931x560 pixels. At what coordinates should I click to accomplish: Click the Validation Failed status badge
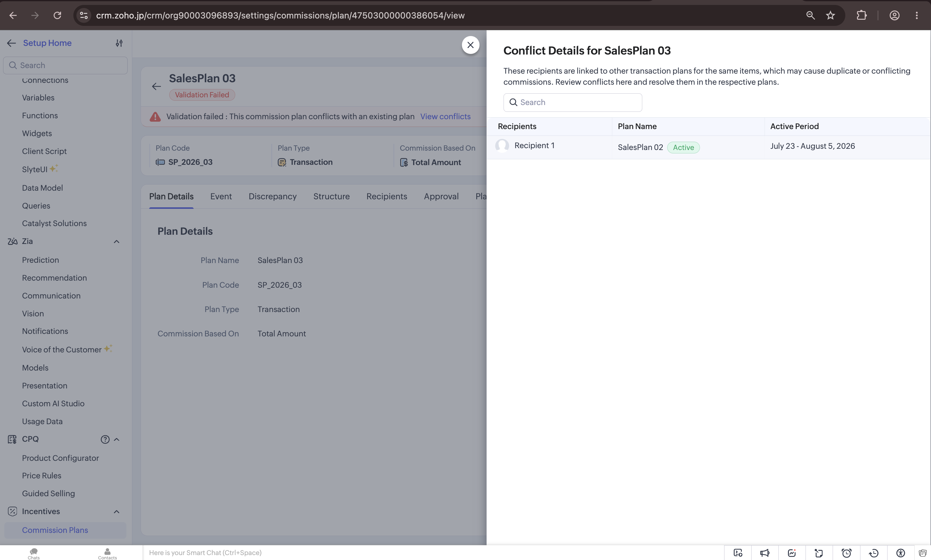click(x=202, y=95)
